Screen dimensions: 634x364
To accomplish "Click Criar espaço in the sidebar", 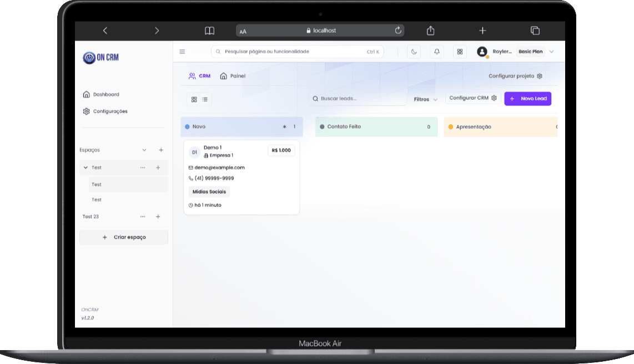I will [123, 237].
